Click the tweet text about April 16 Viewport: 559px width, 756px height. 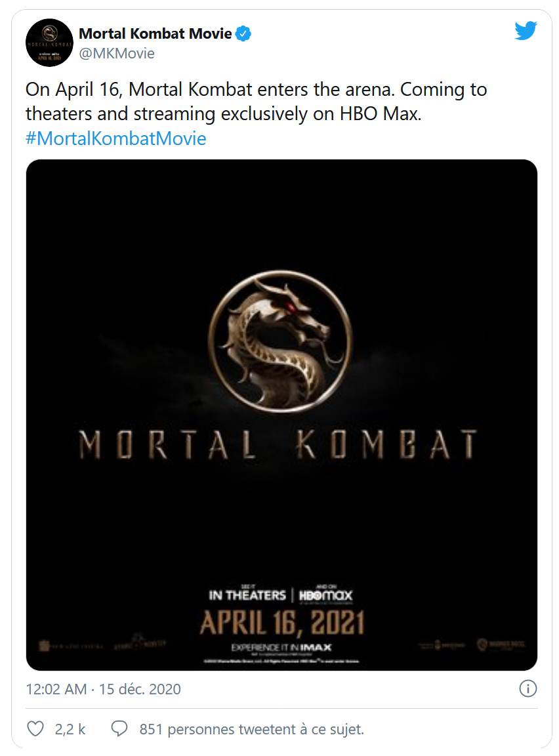point(256,101)
